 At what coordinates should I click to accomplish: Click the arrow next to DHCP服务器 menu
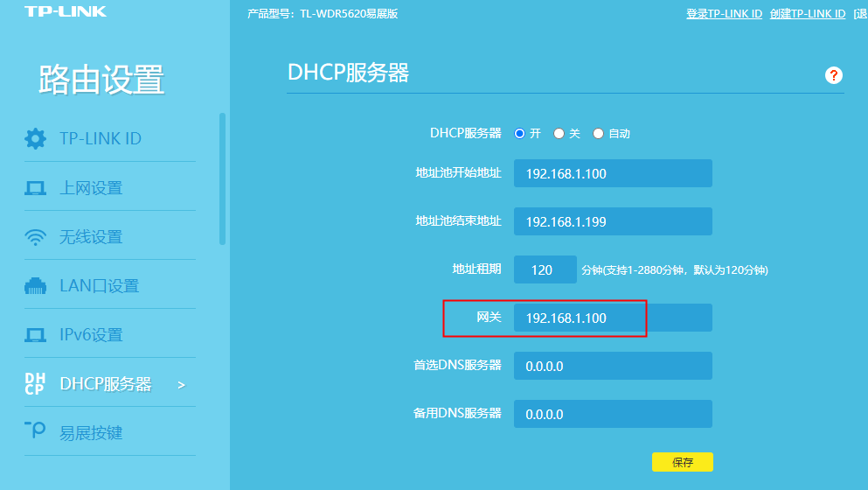(x=181, y=385)
